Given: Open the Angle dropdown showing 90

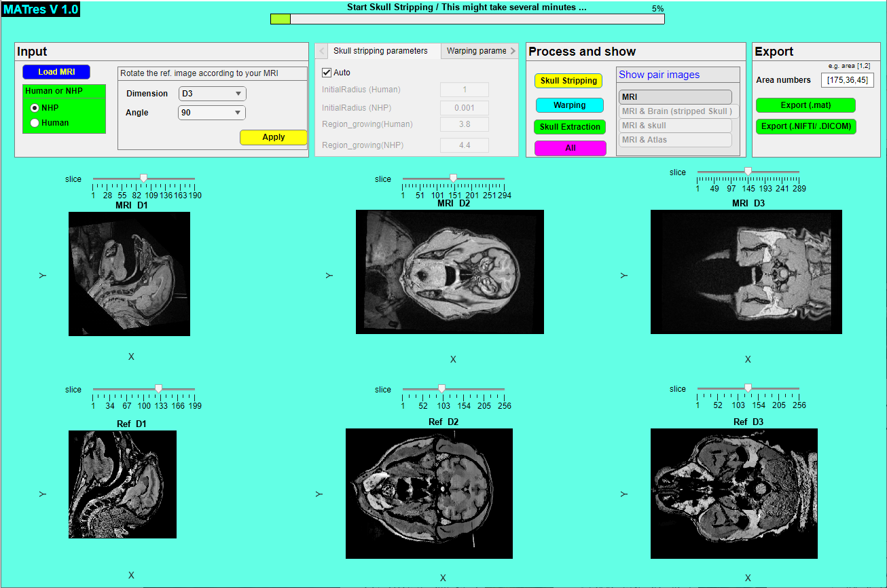Looking at the screenshot, I should coord(212,113).
